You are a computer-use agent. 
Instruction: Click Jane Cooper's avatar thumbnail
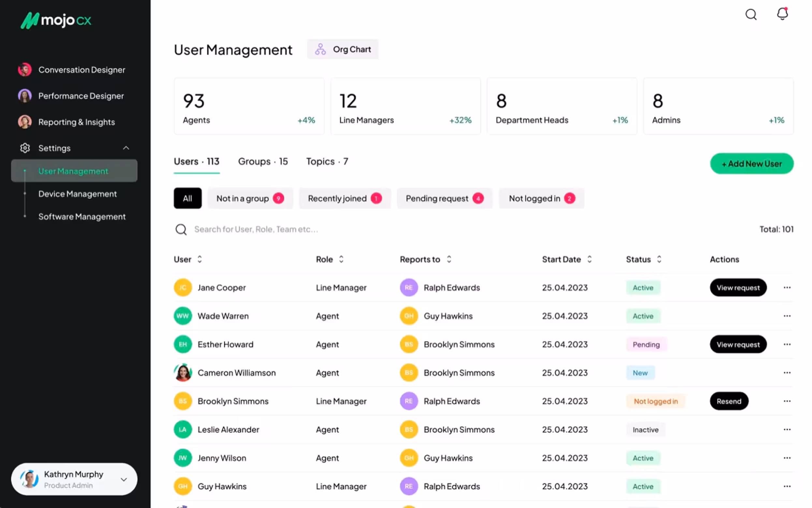coord(182,287)
